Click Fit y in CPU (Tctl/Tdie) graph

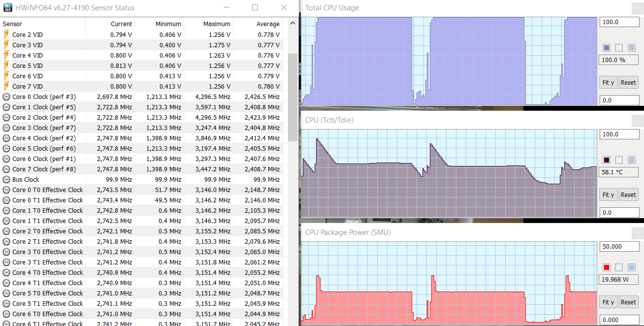point(608,195)
